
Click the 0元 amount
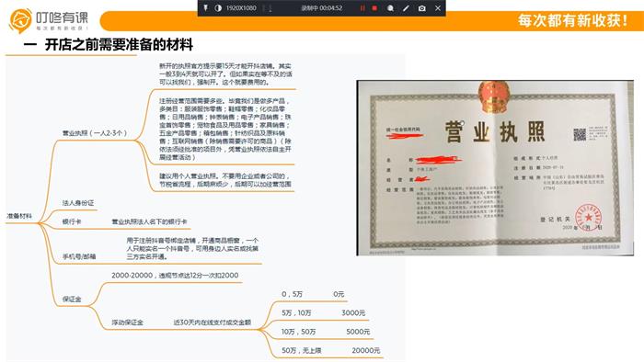pos(339,294)
